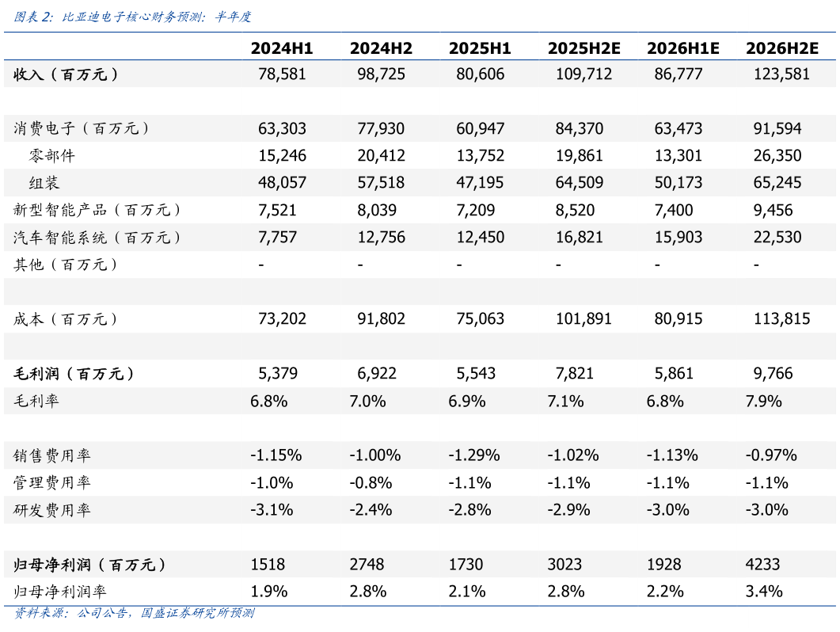The image size is (840, 632).
Task: Select the 归母净利润（百万元） row label
Action: (90, 565)
